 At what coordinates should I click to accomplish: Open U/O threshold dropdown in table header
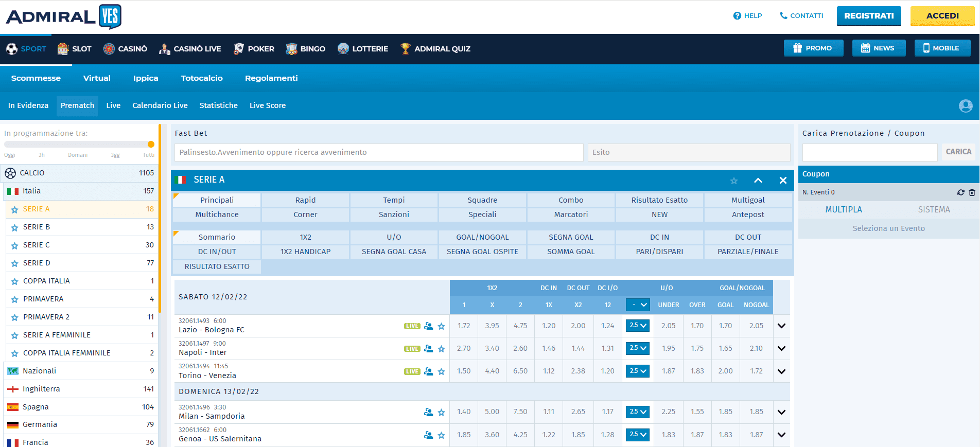point(638,305)
